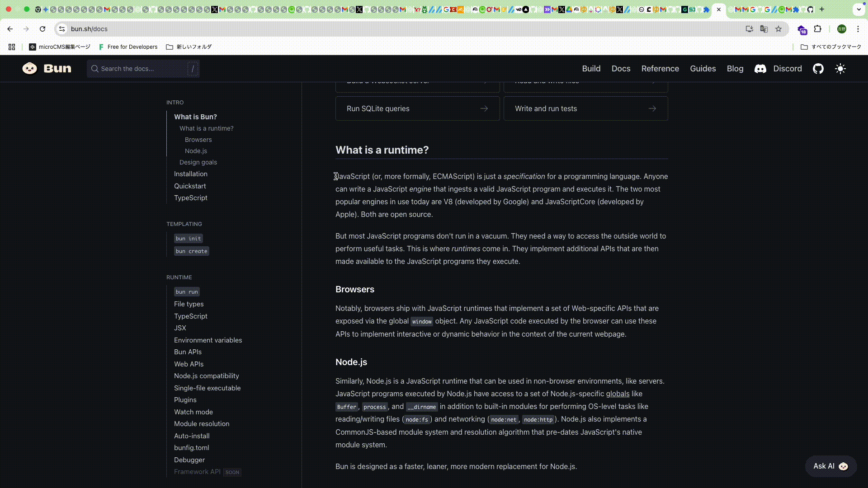
Task: Open microCMS bookmark
Action: pos(60,47)
